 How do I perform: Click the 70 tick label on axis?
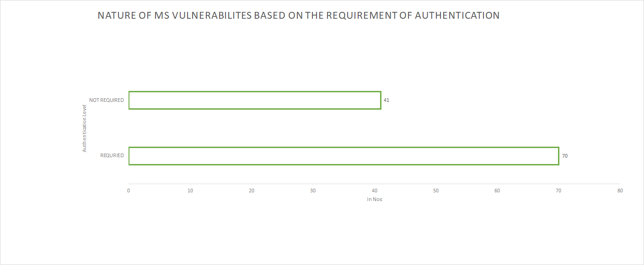coord(558,191)
